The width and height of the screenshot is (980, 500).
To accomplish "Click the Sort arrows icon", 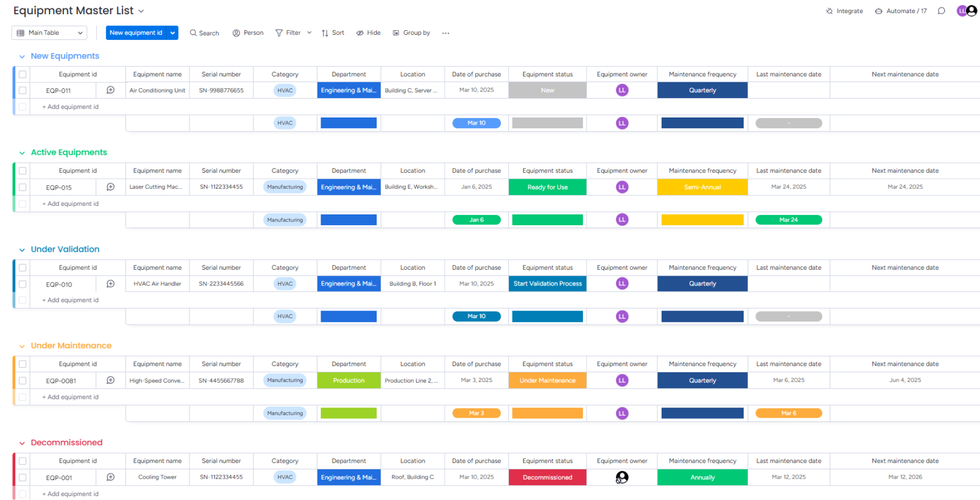I will click(325, 33).
